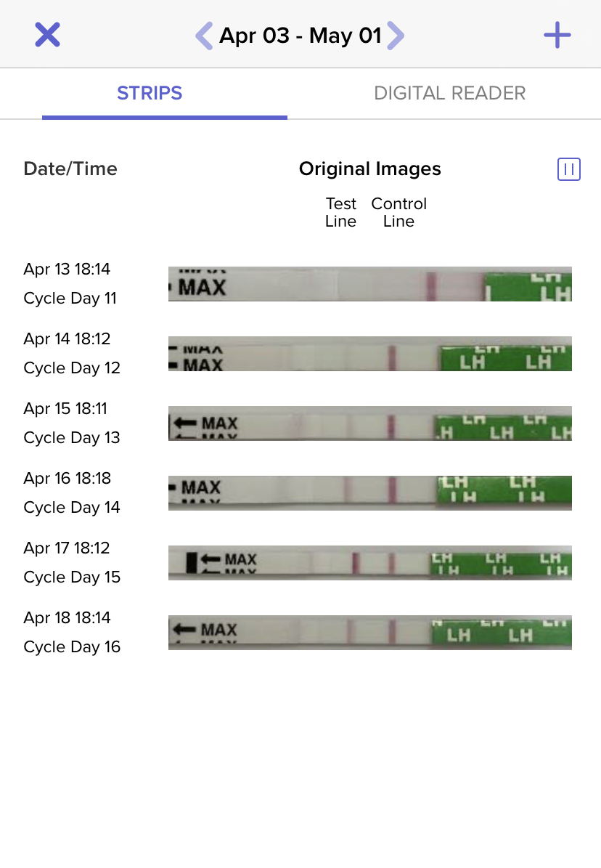Toggle the strip alignment view icon
This screenshot has width=601, height=868.
point(568,169)
